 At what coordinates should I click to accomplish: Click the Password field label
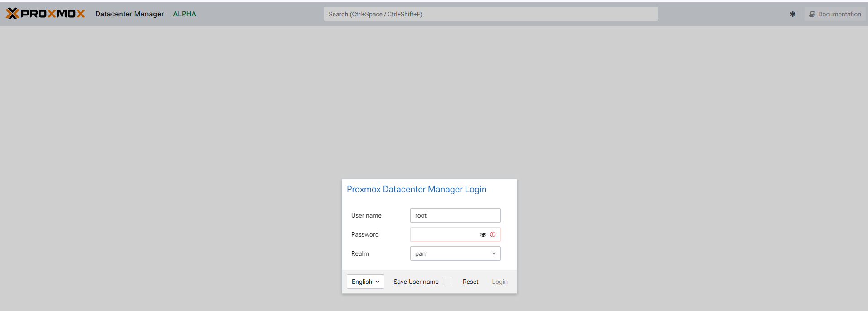point(365,234)
